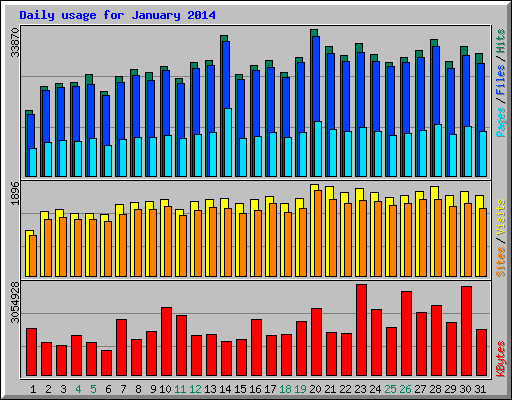Image resolution: width=512 pixels, height=400 pixels.
Task: Click day label 15 on the x-axis
Action: (240, 389)
